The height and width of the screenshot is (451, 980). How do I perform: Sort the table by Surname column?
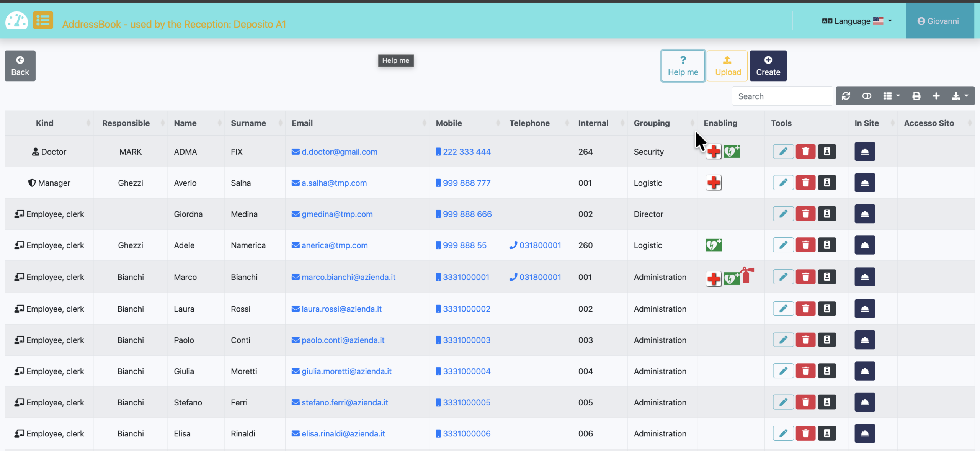coord(248,123)
